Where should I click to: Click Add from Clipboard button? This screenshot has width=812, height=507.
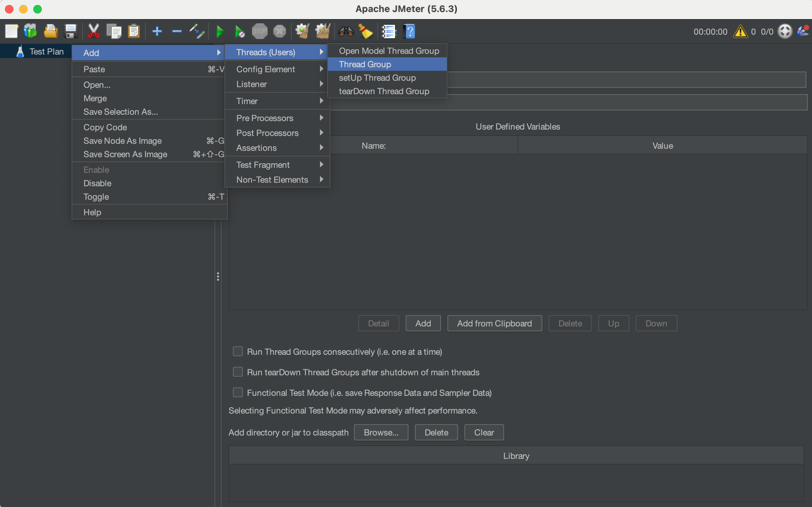[494, 323]
